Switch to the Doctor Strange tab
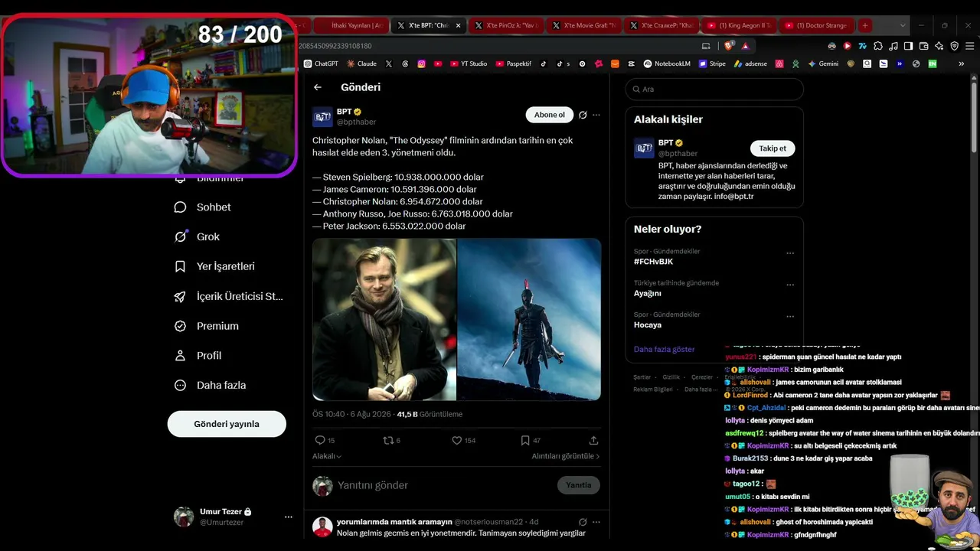 [x=816, y=25]
